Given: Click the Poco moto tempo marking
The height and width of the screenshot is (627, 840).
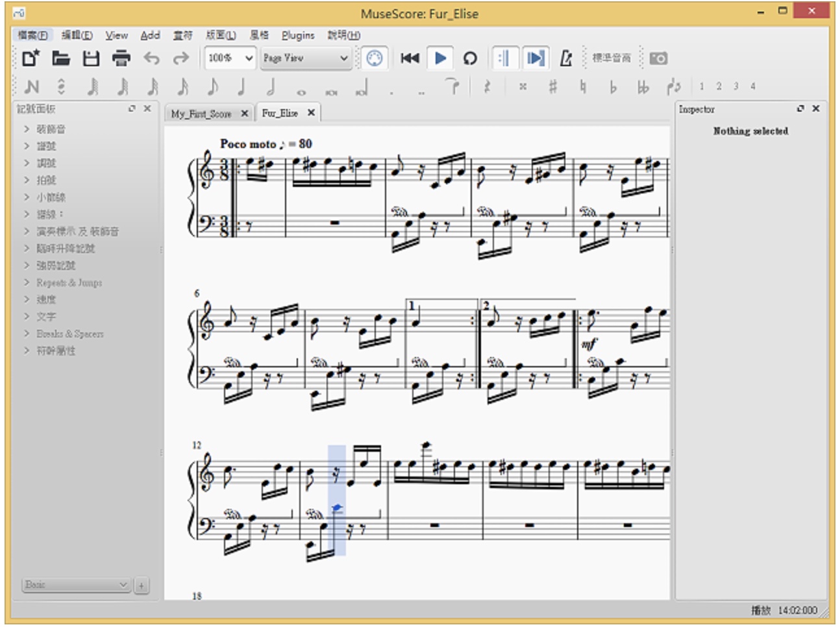Looking at the screenshot, I should click(x=266, y=144).
